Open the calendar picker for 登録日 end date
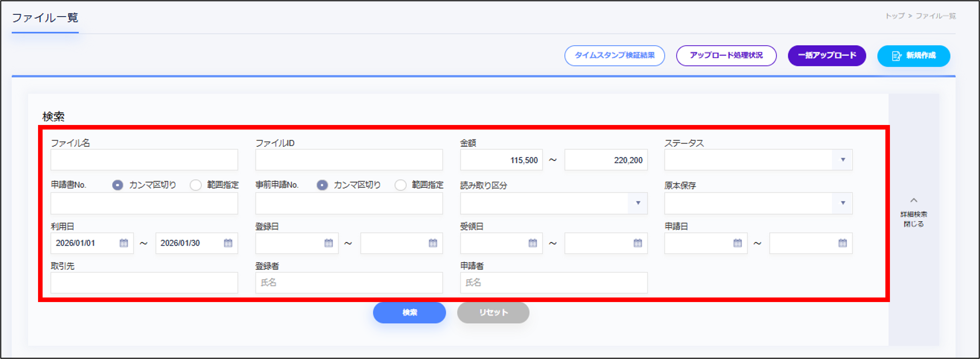The width and height of the screenshot is (980, 359). coord(433,243)
